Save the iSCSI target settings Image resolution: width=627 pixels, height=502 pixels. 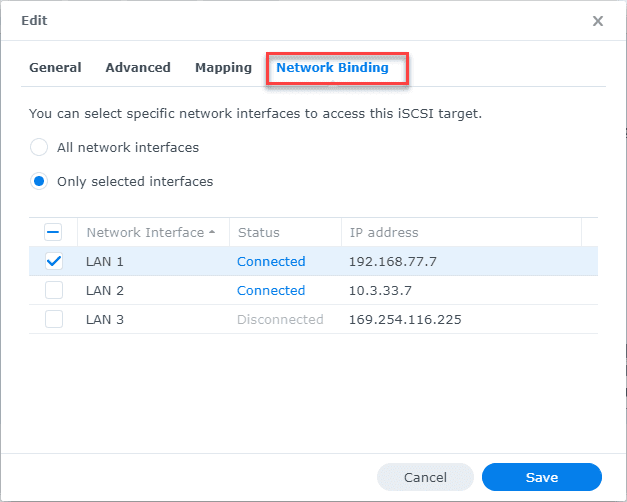(541, 477)
